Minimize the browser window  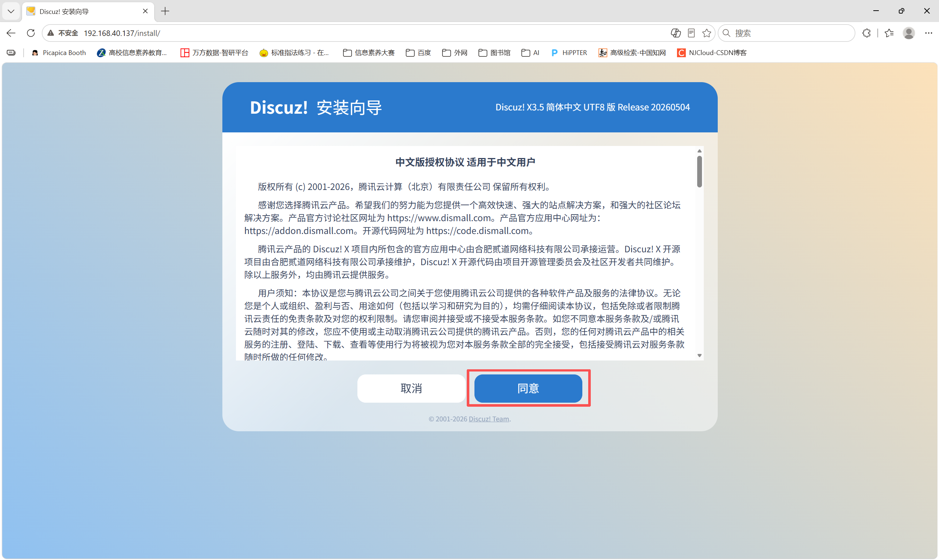[x=876, y=11]
